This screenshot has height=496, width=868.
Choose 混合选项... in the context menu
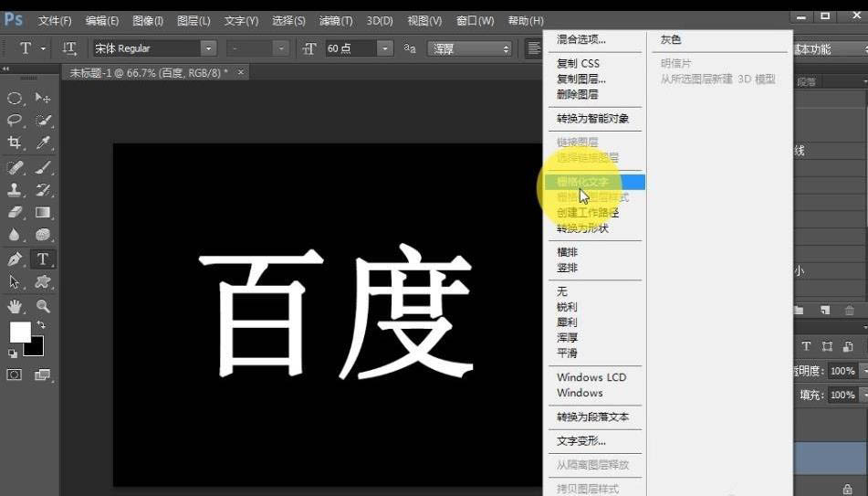581,39
